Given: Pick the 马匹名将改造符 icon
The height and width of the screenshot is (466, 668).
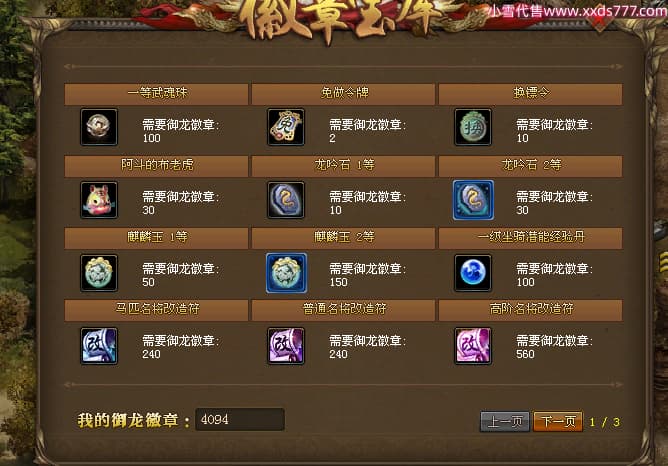Looking at the screenshot, I should pyautogui.click(x=99, y=345).
